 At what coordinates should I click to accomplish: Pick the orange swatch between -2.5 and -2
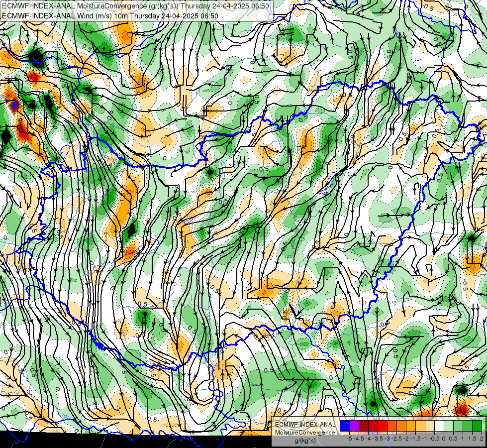point(401,426)
